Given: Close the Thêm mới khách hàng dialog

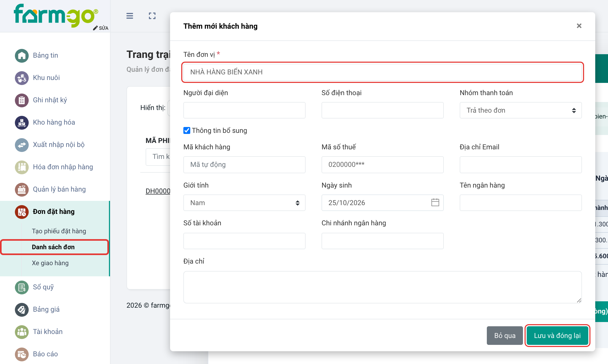Looking at the screenshot, I should tap(579, 26).
